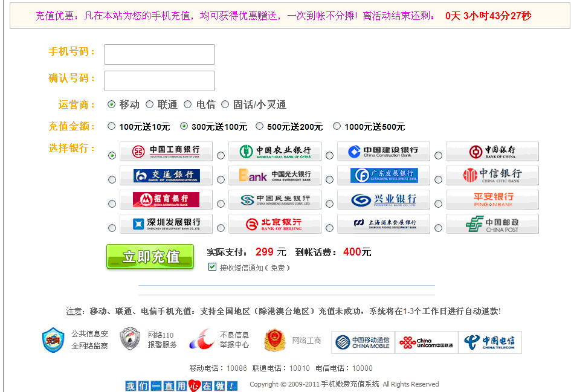
Task: Select the radio button for 兴业银行
Action: pos(329,204)
